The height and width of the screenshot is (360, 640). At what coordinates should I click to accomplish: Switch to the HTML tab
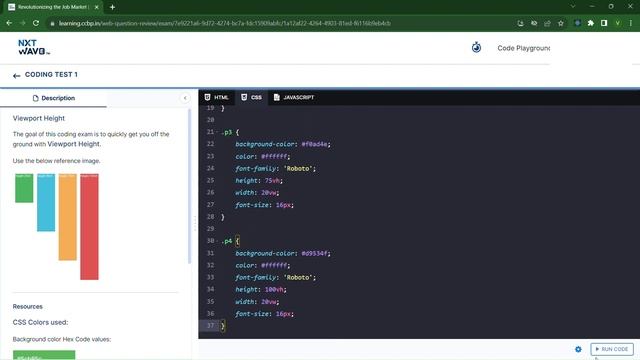[x=217, y=97]
